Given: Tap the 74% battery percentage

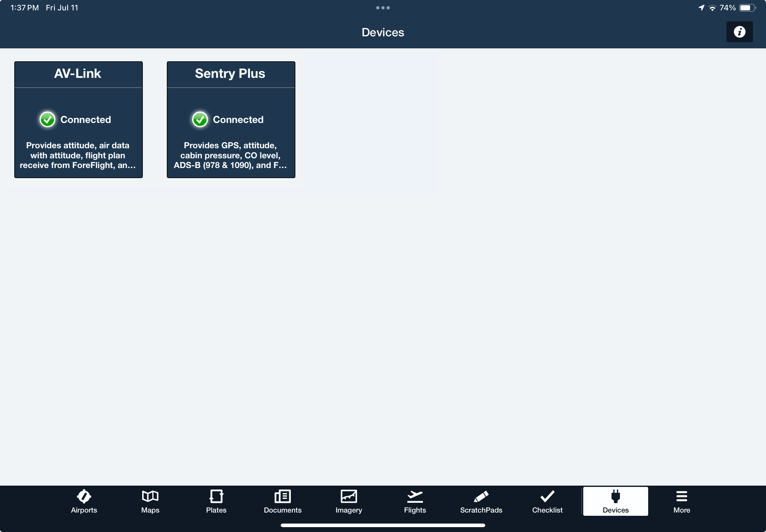Looking at the screenshot, I should pyautogui.click(x=728, y=8).
